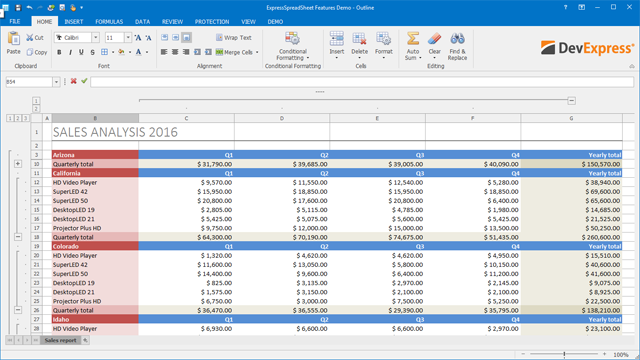The height and width of the screenshot is (360, 640).
Task: Show row outline level 3
Action: pos(25,118)
